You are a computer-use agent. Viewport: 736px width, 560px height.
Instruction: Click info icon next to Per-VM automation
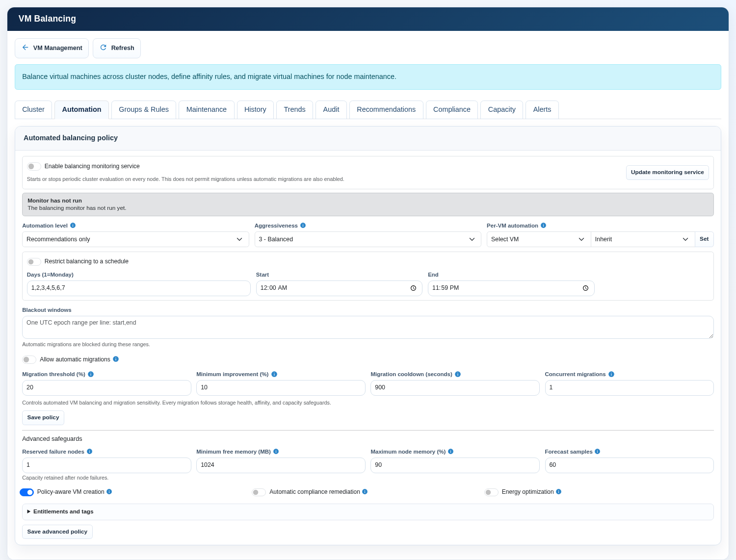coord(543,226)
